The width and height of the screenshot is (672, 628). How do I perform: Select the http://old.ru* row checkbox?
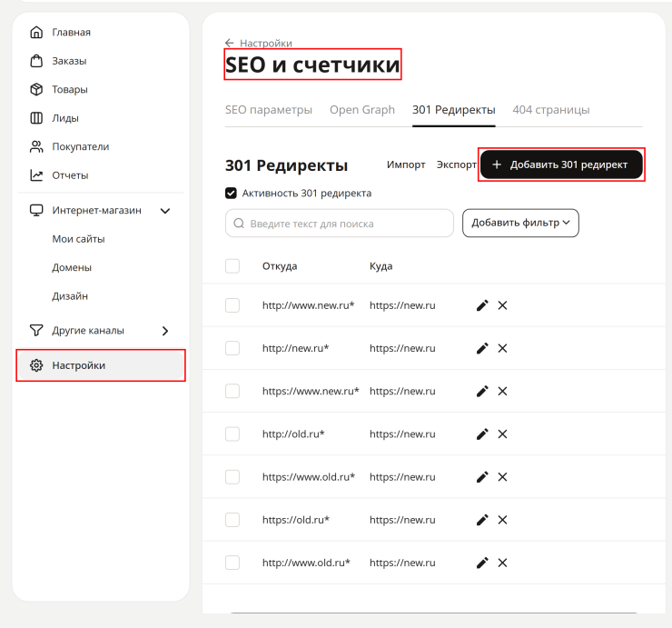(x=232, y=434)
